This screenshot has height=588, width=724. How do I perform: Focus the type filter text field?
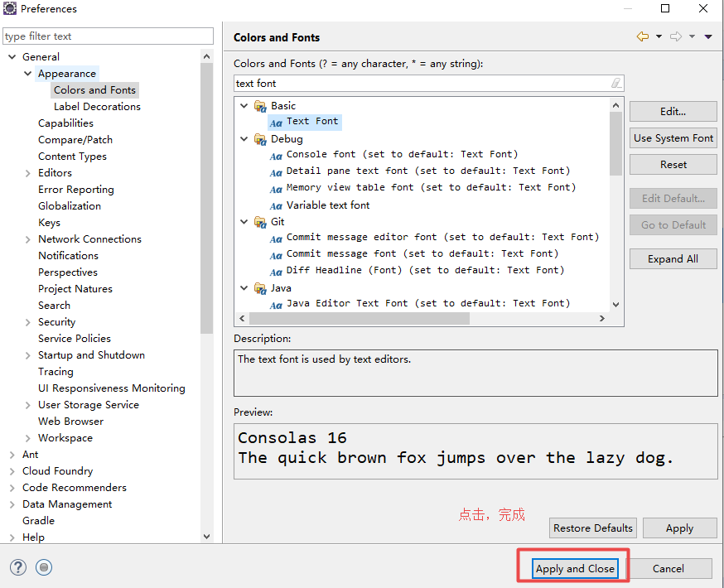108,36
